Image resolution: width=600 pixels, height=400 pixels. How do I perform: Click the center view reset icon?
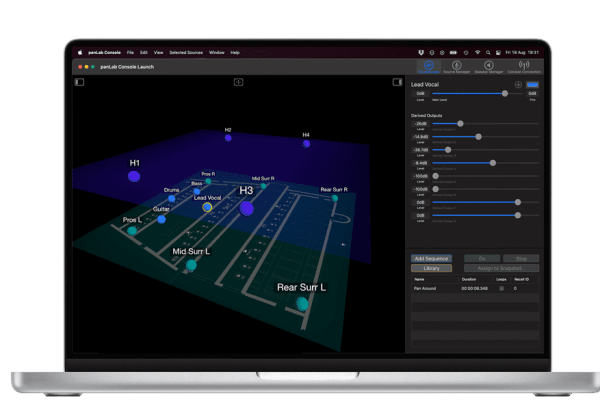point(238,82)
